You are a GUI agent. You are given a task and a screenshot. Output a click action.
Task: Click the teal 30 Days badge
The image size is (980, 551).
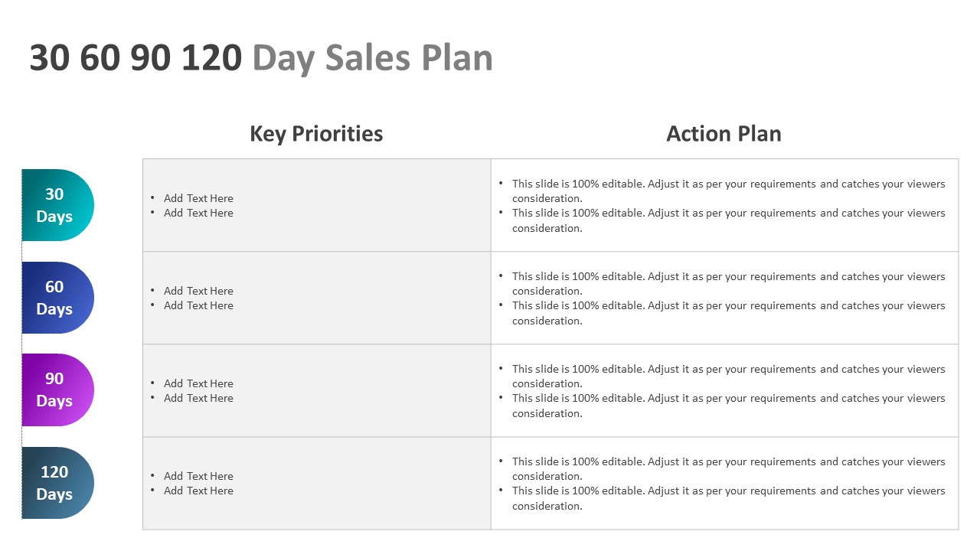pyautogui.click(x=57, y=205)
